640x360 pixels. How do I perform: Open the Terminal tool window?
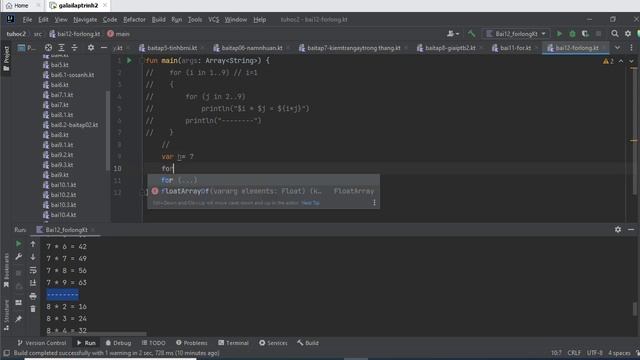(233, 343)
